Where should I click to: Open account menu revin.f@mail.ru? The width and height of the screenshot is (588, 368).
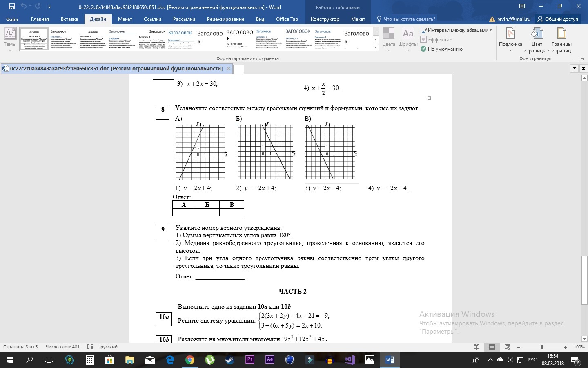point(510,19)
